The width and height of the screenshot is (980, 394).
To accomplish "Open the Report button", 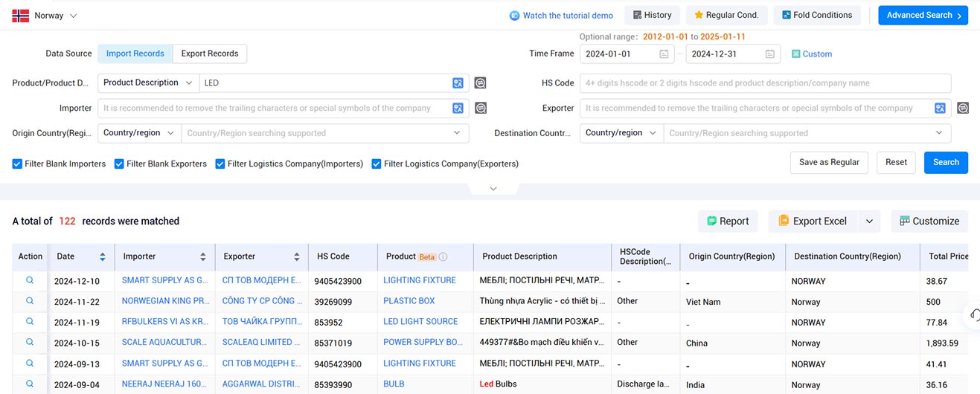I will click(728, 221).
